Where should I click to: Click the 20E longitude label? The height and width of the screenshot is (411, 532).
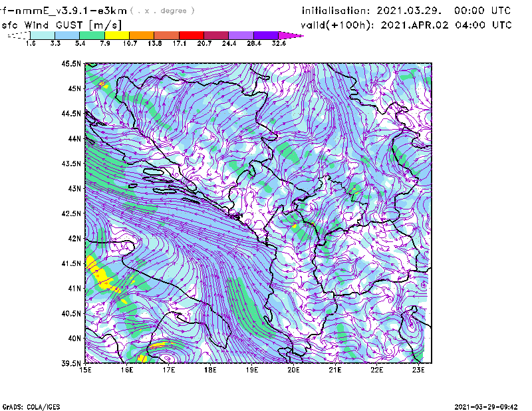[293, 370]
